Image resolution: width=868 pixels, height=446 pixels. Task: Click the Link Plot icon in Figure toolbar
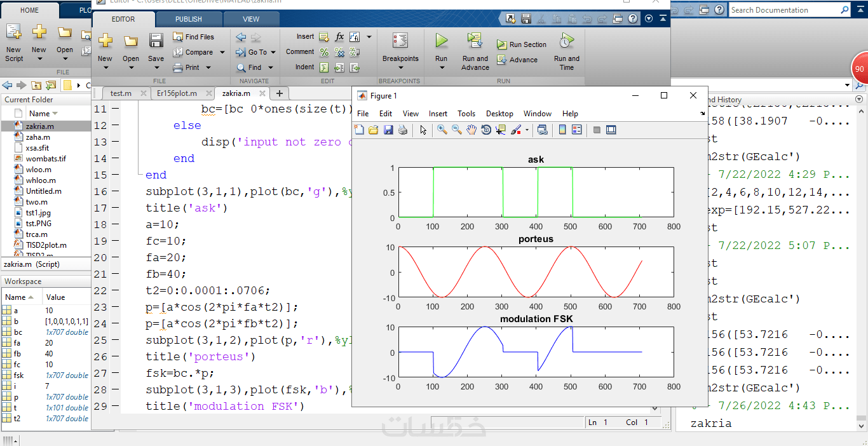(542, 130)
